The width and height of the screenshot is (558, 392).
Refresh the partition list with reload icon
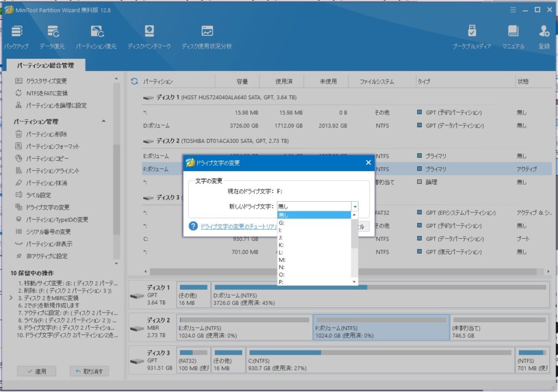point(134,82)
